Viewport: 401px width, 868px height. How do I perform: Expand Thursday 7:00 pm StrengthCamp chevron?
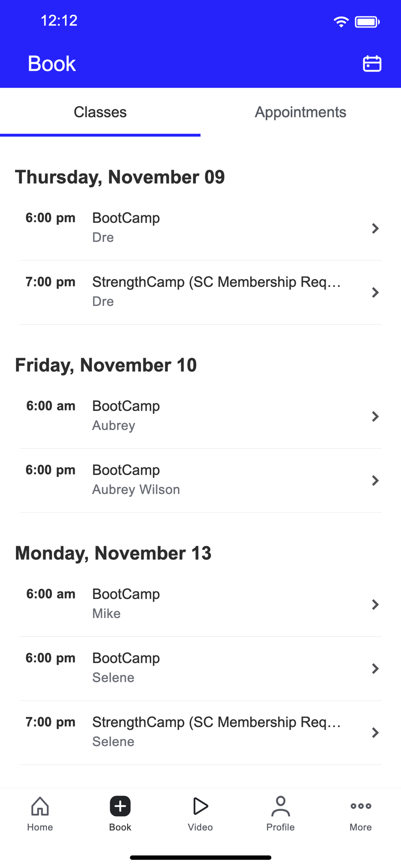tap(375, 293)
